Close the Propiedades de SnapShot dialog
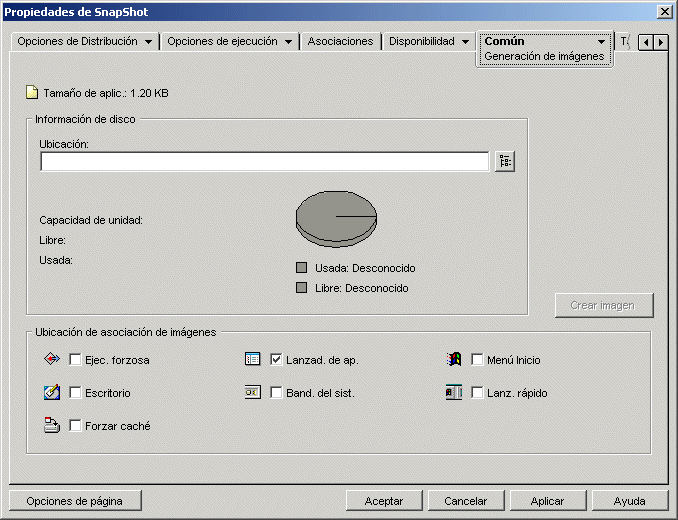The height and width of the screenshot is (520, 678). pos(664,12)
